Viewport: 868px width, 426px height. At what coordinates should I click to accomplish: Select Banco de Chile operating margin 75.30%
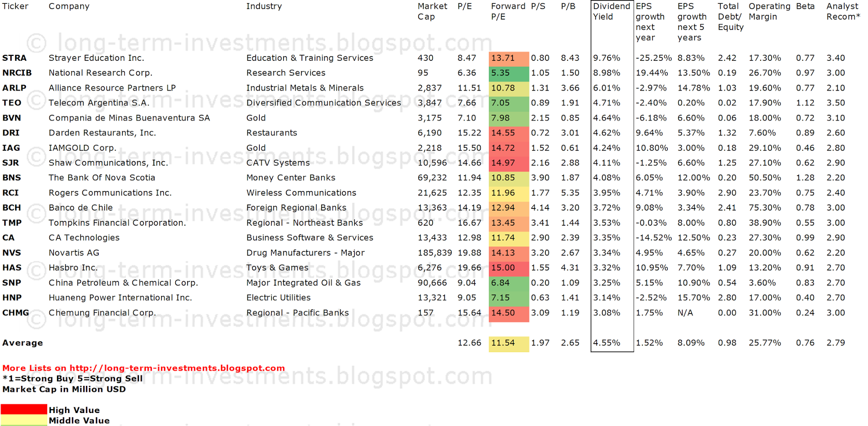[x=765, y=208]
